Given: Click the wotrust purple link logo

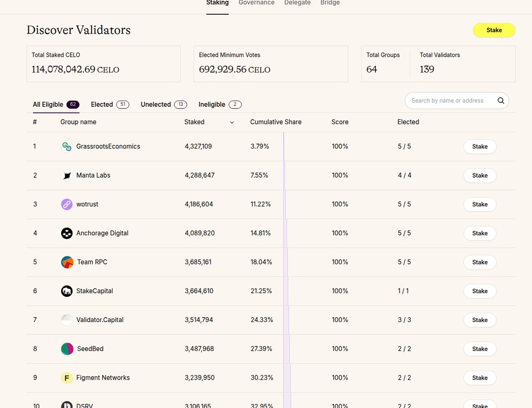Looking at the screenshot, I should pos(67,204).
